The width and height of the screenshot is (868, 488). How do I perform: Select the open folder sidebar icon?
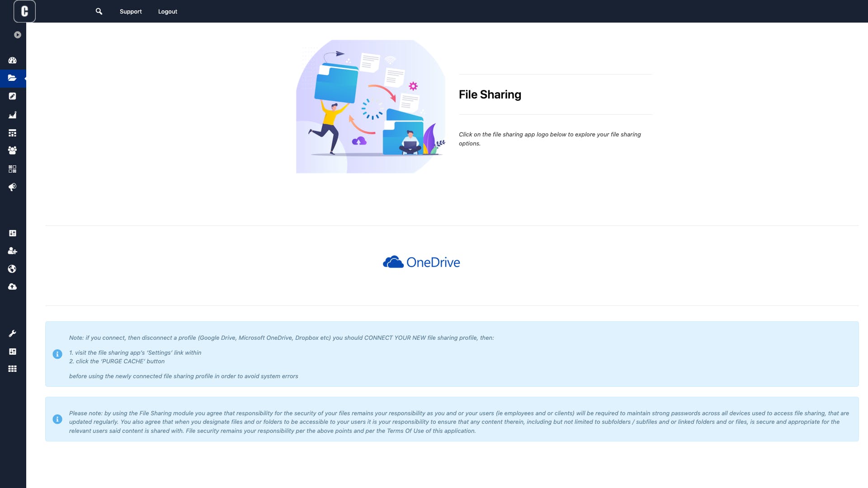coord(13,78)
